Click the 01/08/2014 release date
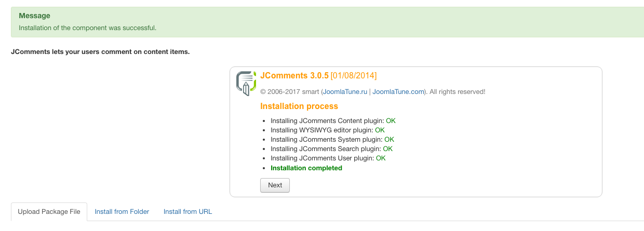 click(354, 76)
